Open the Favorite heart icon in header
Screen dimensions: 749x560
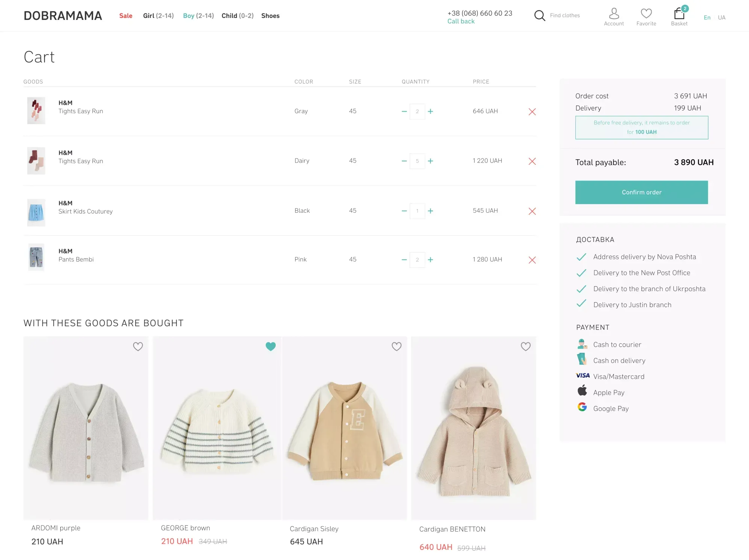646,14
